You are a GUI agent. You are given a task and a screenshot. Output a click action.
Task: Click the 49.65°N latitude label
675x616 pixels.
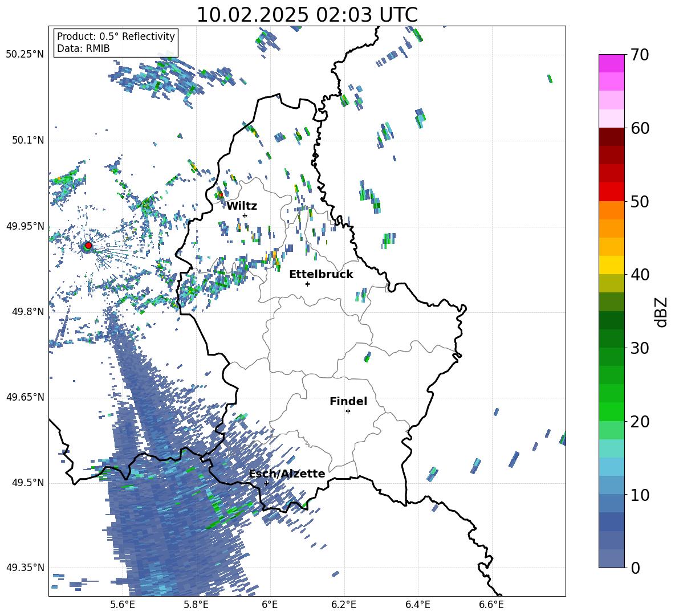coord(25,397)
